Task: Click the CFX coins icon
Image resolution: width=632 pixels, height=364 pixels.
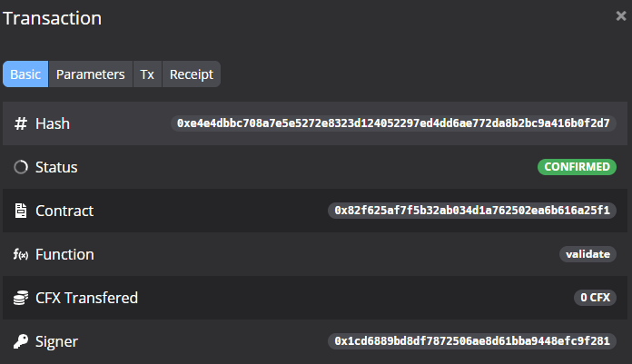Action: click(21, 298)
